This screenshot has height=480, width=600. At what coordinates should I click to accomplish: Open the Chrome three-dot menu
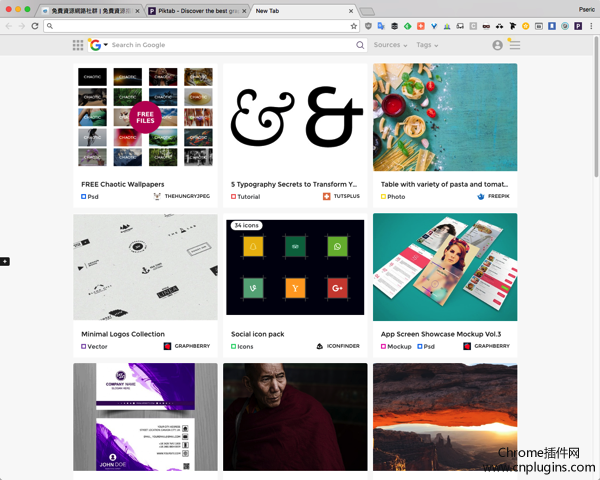point(591,26)
